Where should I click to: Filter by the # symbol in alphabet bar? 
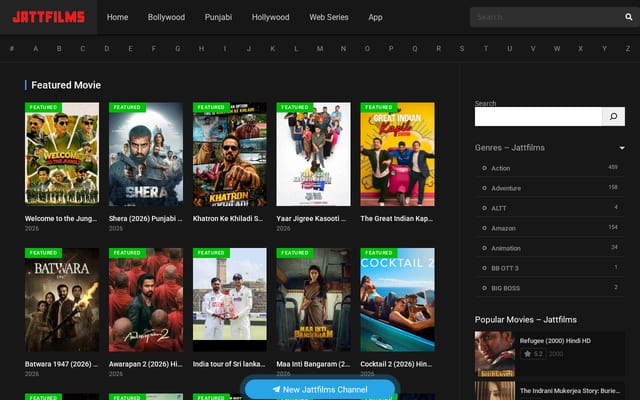point(12,49)
